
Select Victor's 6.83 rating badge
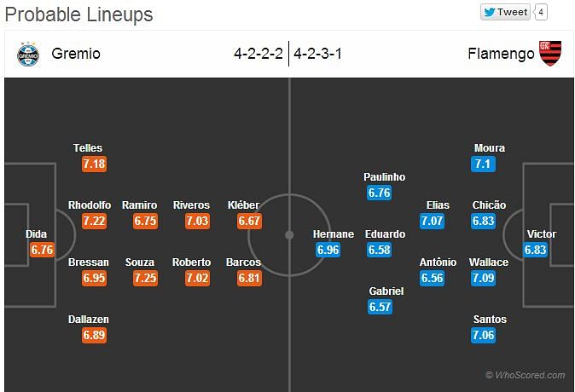coord(536,250)
